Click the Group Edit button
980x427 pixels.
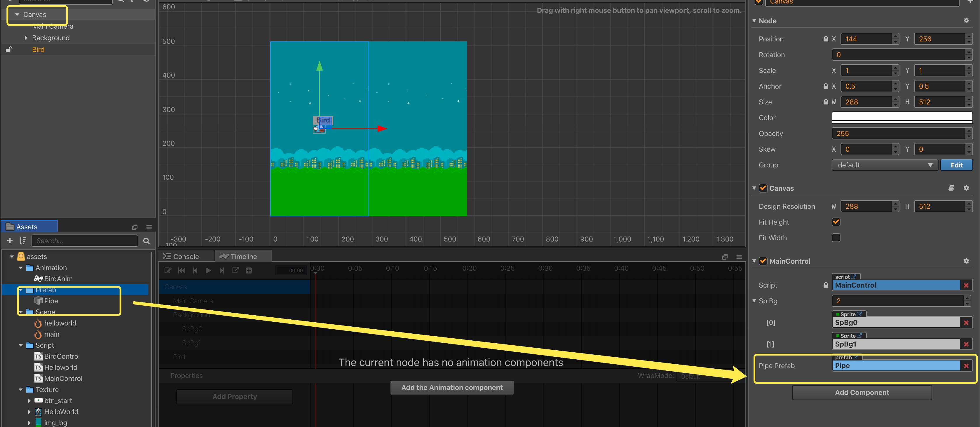[956, 165]
